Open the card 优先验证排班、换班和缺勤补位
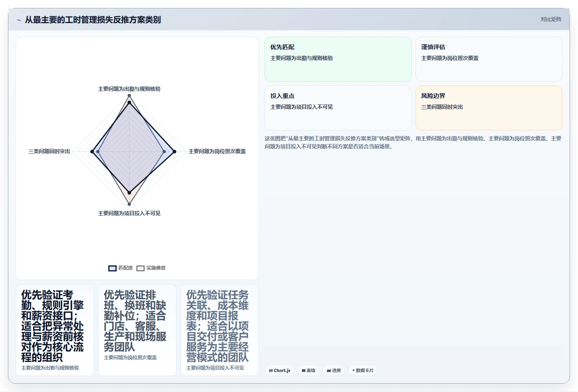This screenshot has height=392, width=578. tap(137, 330)
